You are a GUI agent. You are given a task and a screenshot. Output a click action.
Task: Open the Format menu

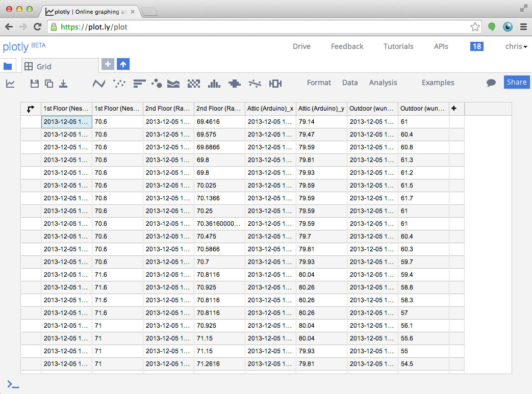click(x=319, y=83)
